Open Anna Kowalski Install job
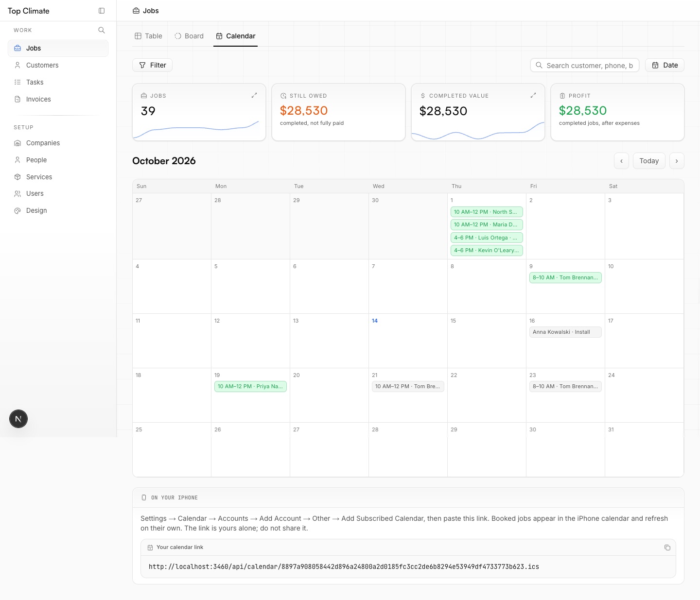 [x=565, y=332]
